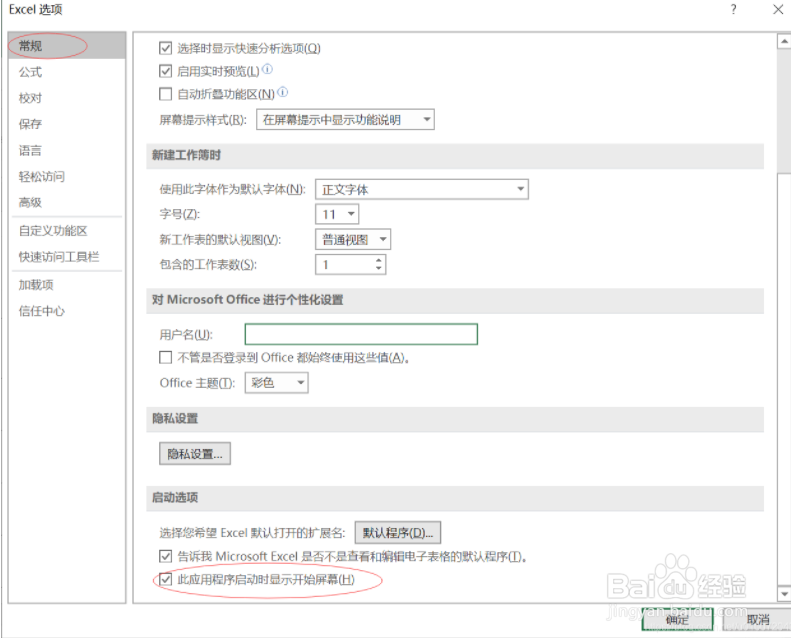This screenshot has width=791, height=638.
Task: Click the scrollbar down arrow
Action: tap(783, 594)
